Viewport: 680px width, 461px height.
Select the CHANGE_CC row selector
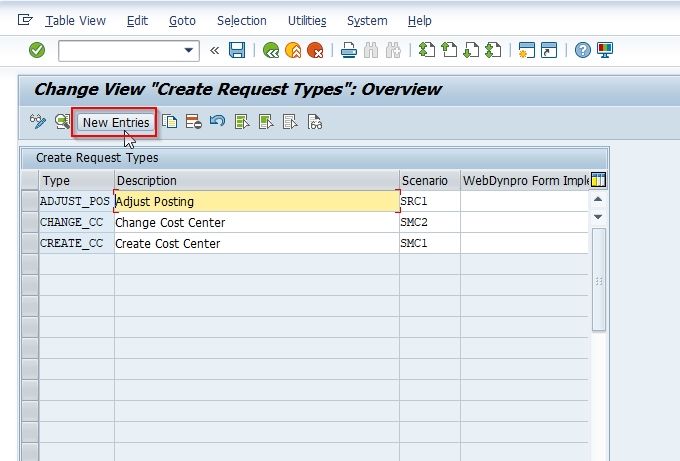point(30,222)
